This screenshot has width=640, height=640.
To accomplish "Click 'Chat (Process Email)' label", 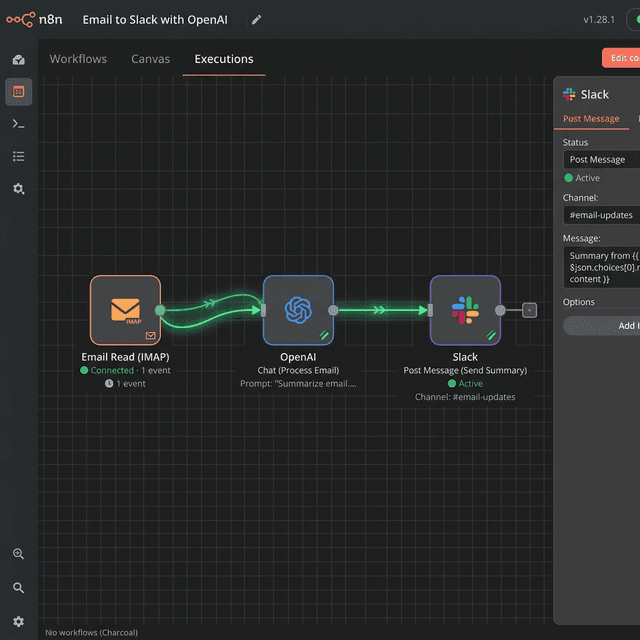I will 298,370.
